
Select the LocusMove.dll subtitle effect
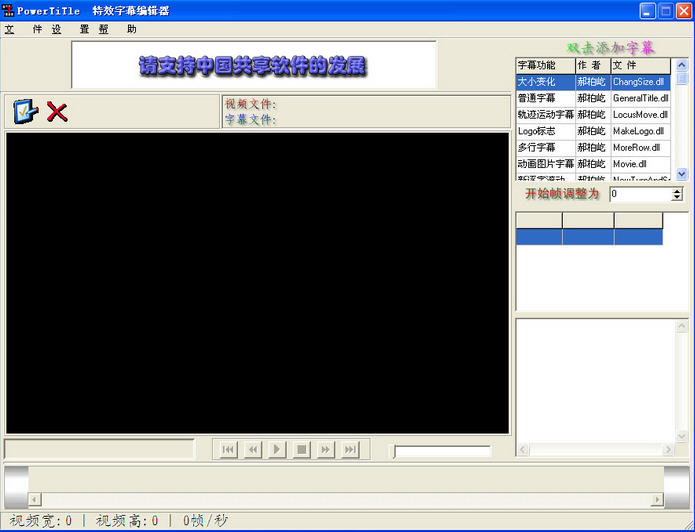coord(640,115)
